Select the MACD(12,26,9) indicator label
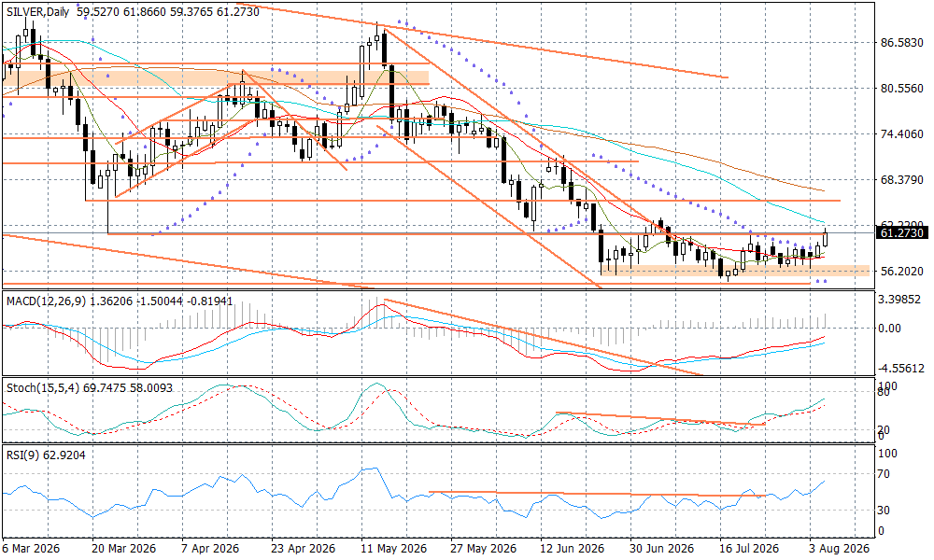This screenshot has width=934, height=560. (x=47, y=301)
